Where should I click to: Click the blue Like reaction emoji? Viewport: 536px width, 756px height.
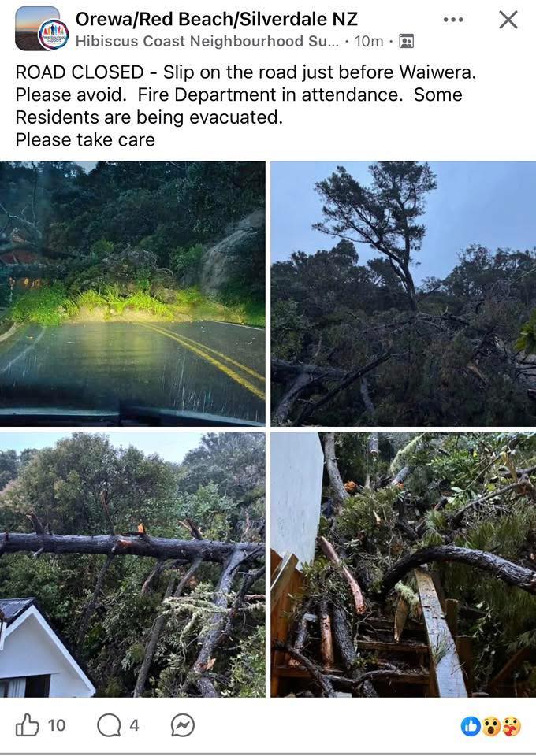tap(471, 726)
